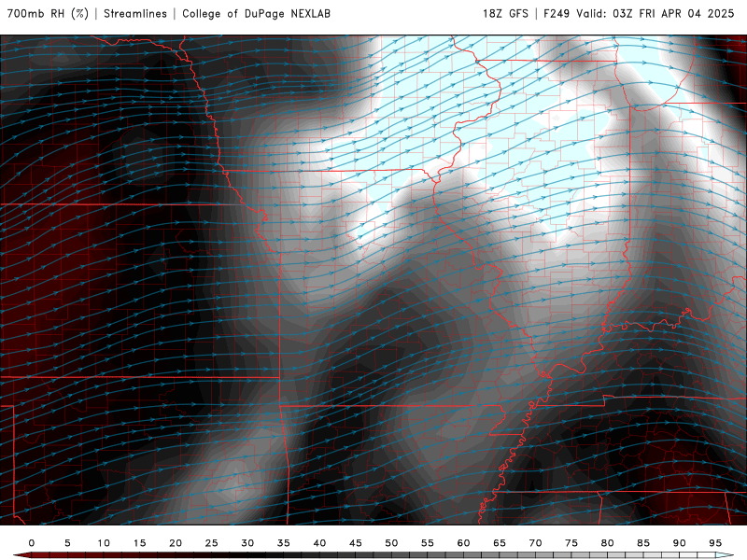
Task: Select the "18Z GFS" model run label
Action: [505, 13]
